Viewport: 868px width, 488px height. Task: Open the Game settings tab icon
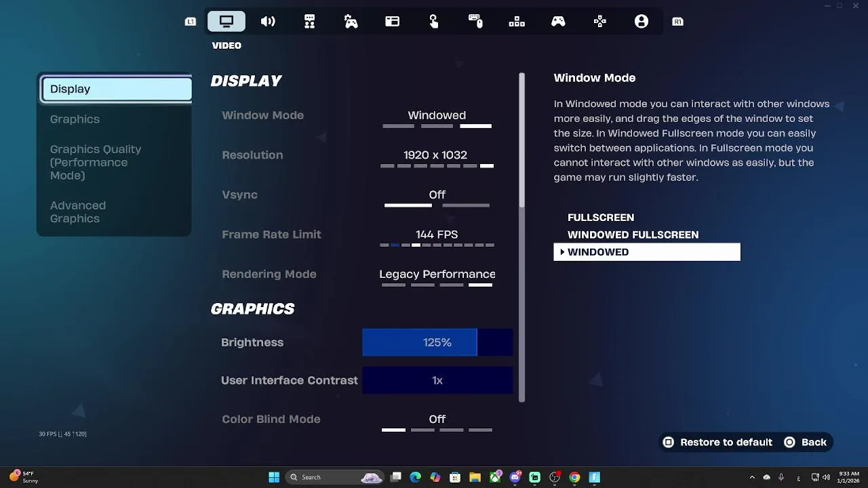(309, 22)
